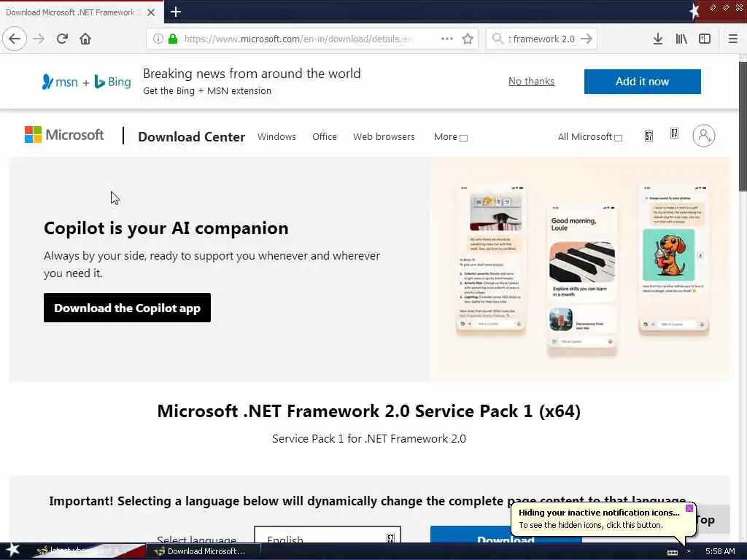Go back to the previous page

(15, 39)
